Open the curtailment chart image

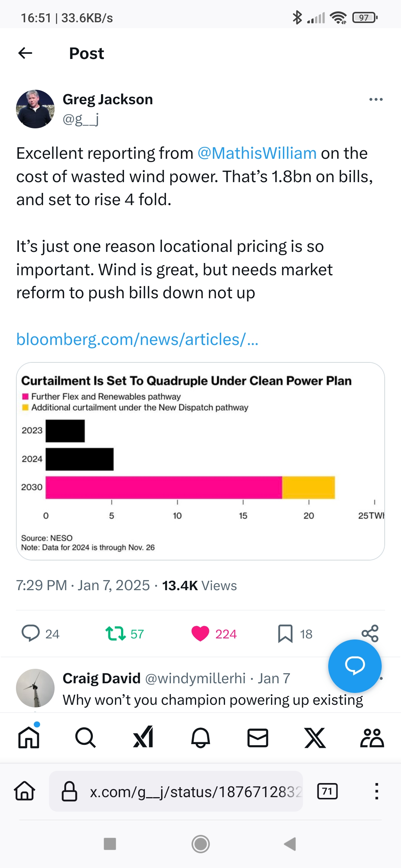[x=200, y=461]
